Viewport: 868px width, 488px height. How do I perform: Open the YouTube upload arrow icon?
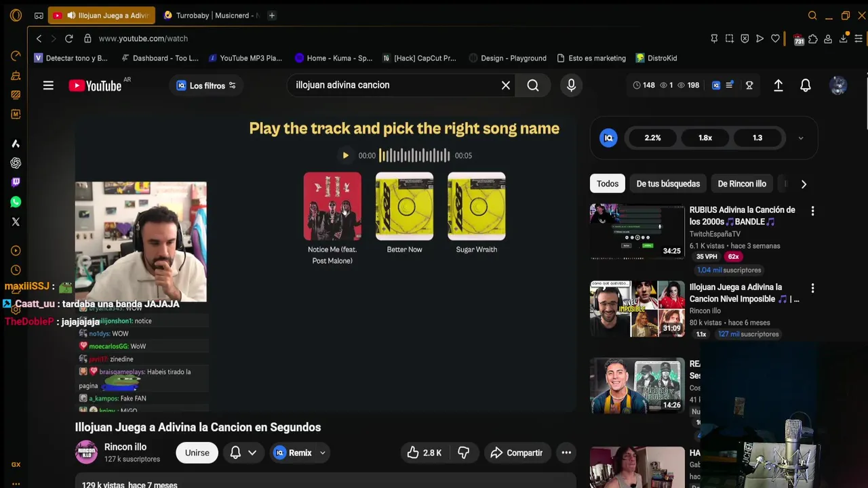pos(778,85)
